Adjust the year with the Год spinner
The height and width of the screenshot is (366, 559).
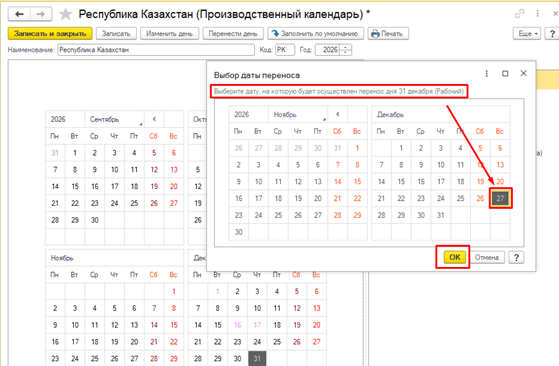pyautogui.click(x=345, y=50)
